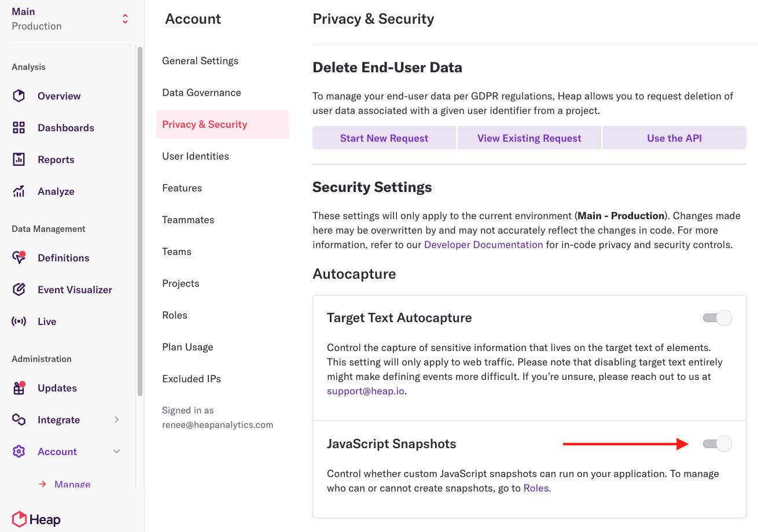Click the Overview cube icon

pos(19,96)
